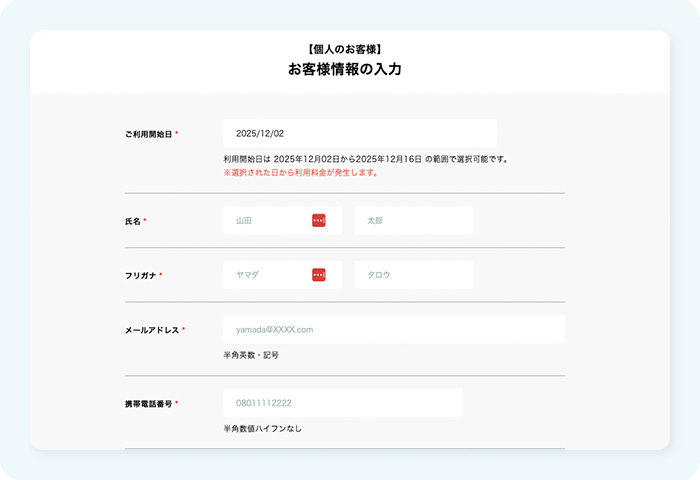
Task: Click the red autofill icon in 氏名 field
Action: (318, 220)
